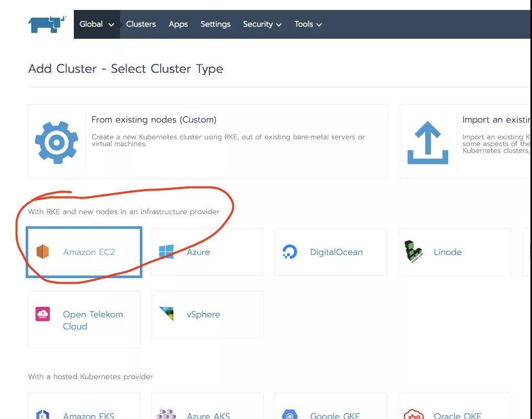Click the Open Telekom Cloud pink icon
532x419 pixels.
coord(43,314)
